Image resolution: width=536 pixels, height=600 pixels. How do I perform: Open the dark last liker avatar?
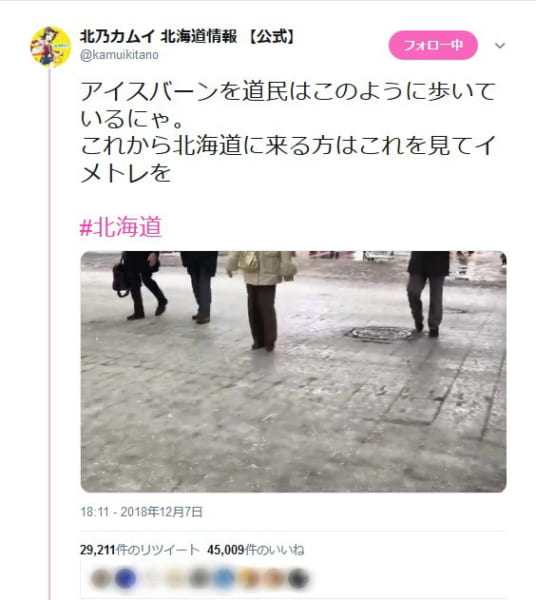pyautogui.click(x=298, y=579)
